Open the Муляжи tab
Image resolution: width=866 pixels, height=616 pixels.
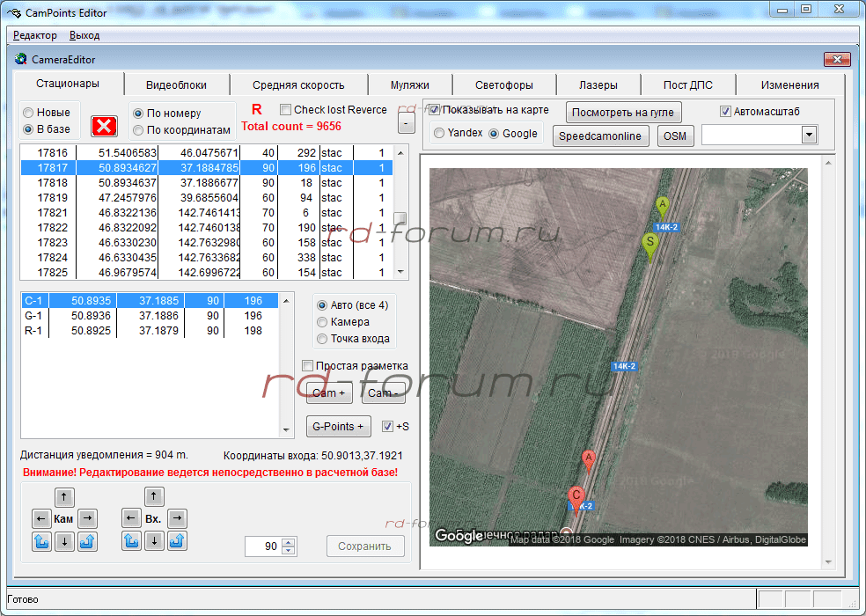coord(410,85)
